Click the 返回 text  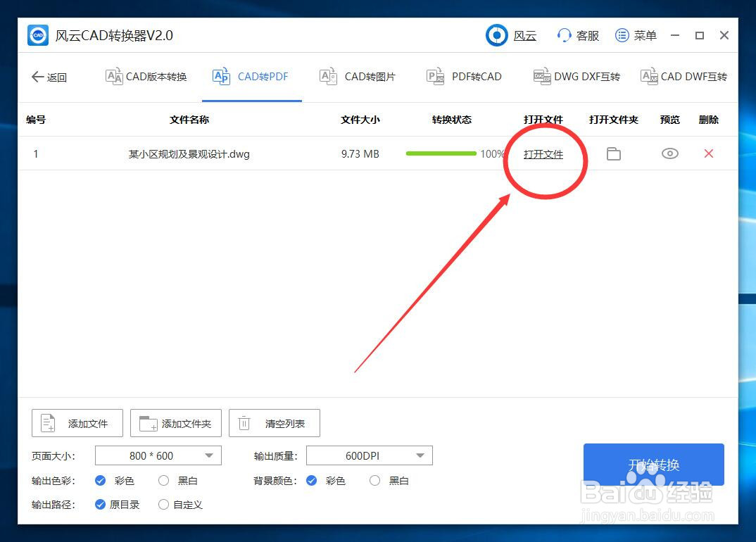click(57, 77)
